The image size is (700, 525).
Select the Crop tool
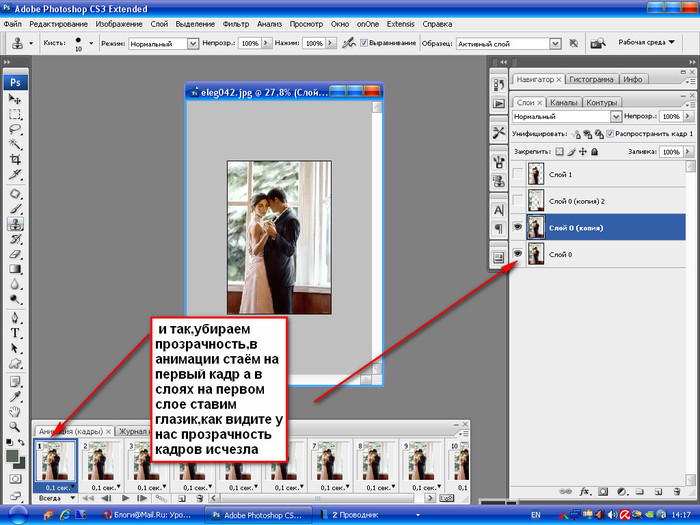(15, 159)
